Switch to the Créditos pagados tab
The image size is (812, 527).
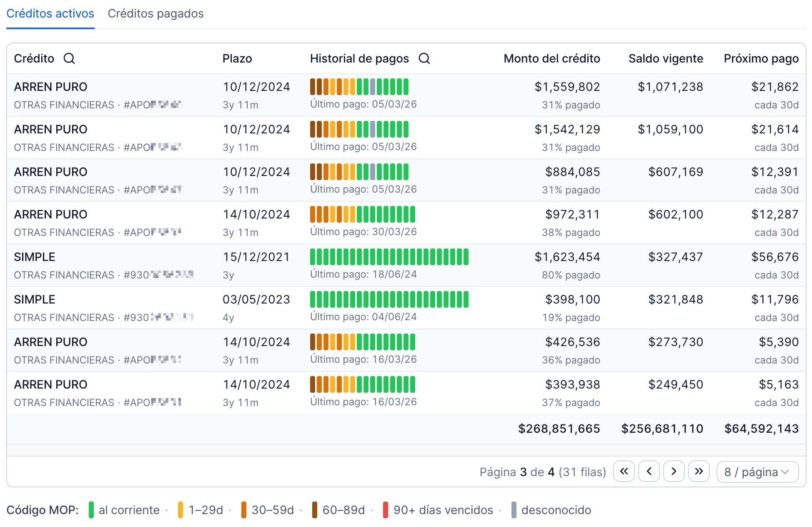click(155, 14)
